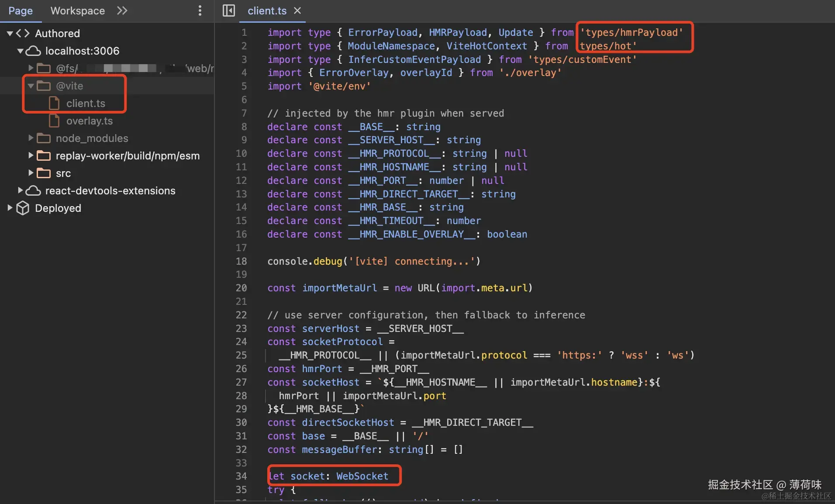Click __HMR_DIRECT_TARGET__ on line 13
Screen dimensions: 835x504
coord(409,194)
